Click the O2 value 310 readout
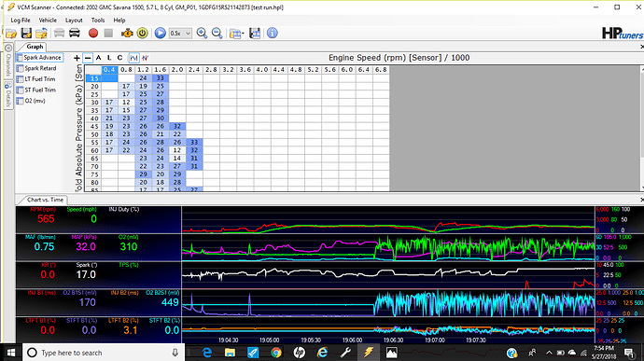This screenshot has width=644, height=361. click(129, 247)
